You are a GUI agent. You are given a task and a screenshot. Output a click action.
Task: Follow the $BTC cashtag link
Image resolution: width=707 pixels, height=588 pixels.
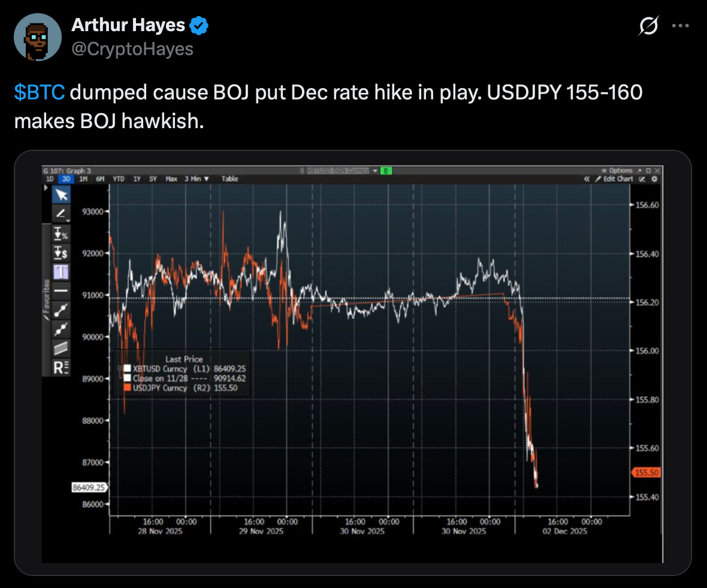[39, 92]
